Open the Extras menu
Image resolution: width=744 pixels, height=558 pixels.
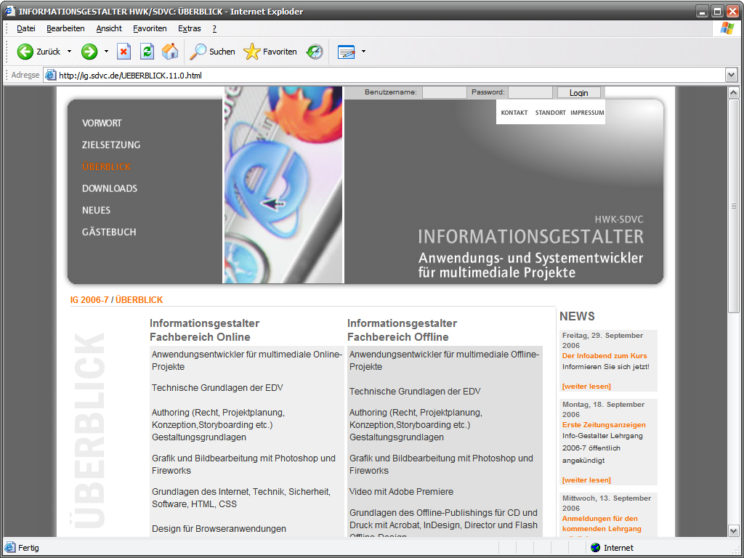pyautogui.click(x=189, y=28)
